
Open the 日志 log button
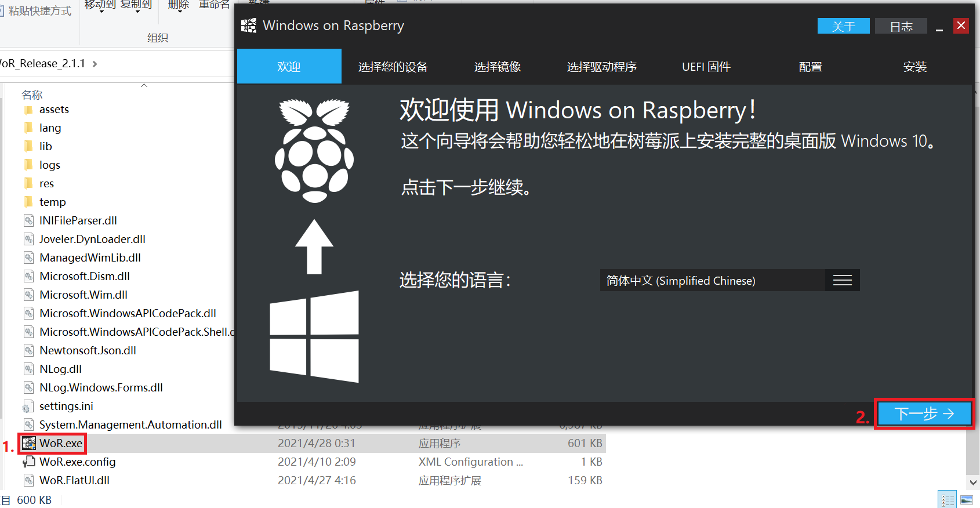(901, 26)
